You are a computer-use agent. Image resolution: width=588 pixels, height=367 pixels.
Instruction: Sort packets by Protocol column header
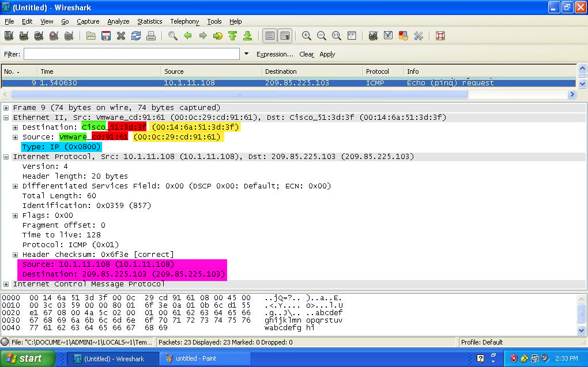(383, 71)
